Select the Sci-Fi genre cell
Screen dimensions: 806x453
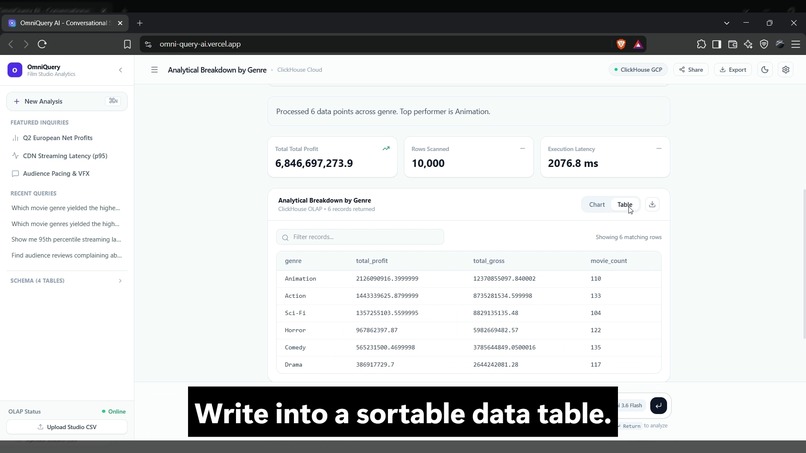click(295, 313)
